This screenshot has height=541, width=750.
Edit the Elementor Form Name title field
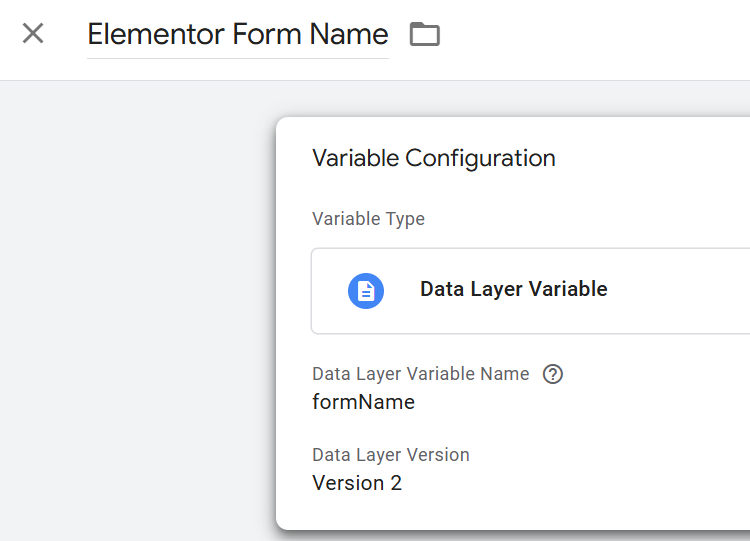(x=238, y=35)
